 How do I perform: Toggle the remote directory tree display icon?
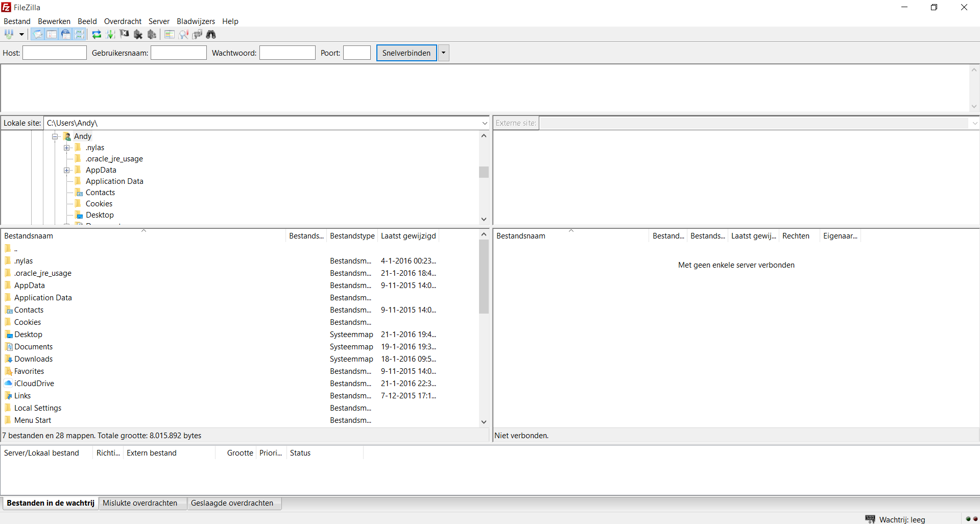click(x=66, y=34)
